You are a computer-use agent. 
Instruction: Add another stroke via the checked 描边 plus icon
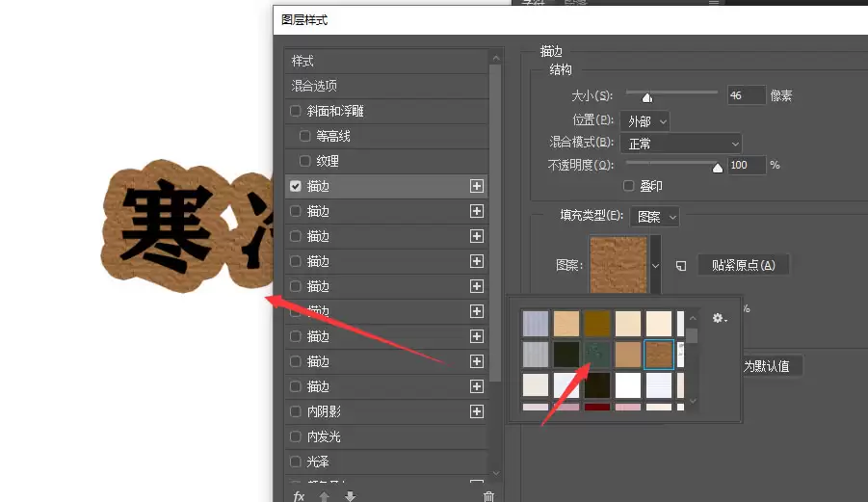click(x=477, y=186)
